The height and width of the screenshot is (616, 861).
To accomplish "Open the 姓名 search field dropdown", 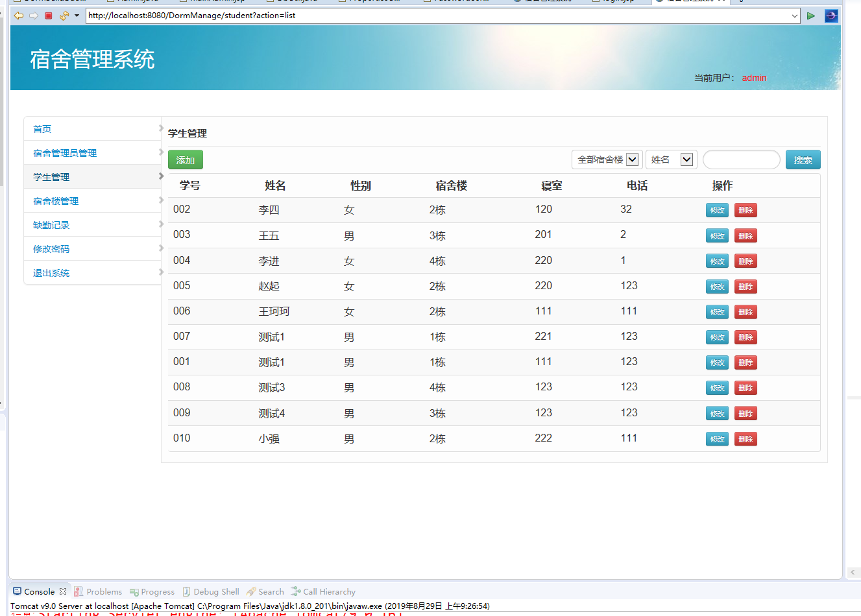I will 670,159.
